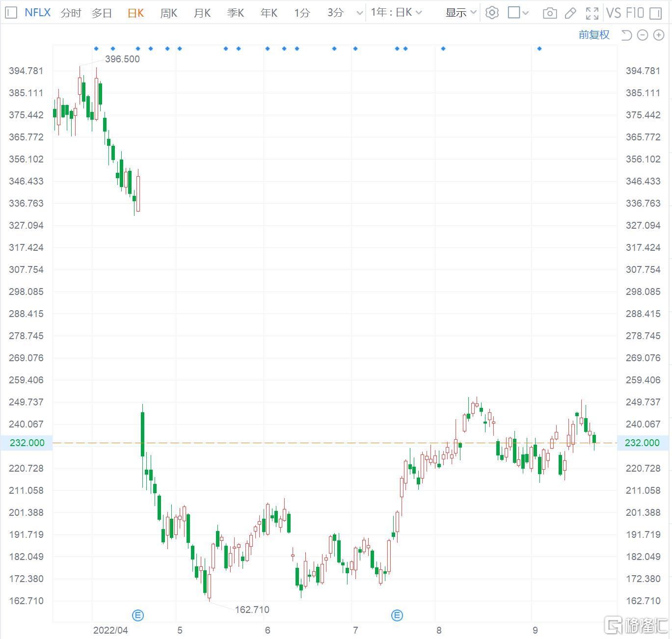Expand the 显示 display dropdown
This screenshot has width=672, height=639.
pyautogui.click(x=461, y=13)
